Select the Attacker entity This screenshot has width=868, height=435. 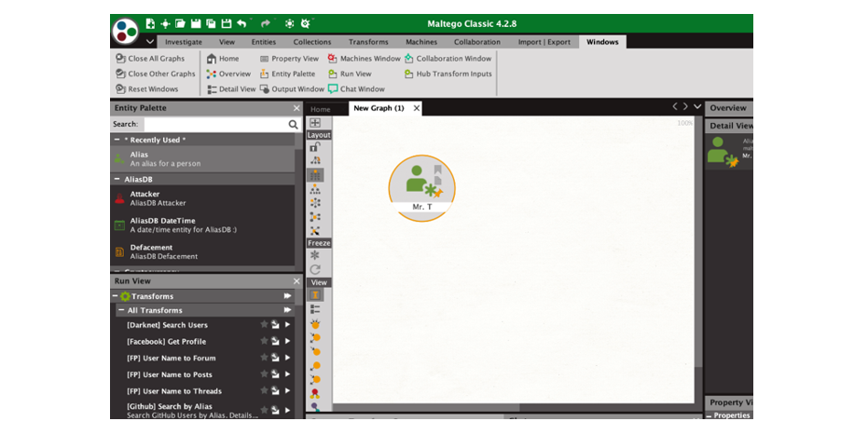tap(202, 198)
